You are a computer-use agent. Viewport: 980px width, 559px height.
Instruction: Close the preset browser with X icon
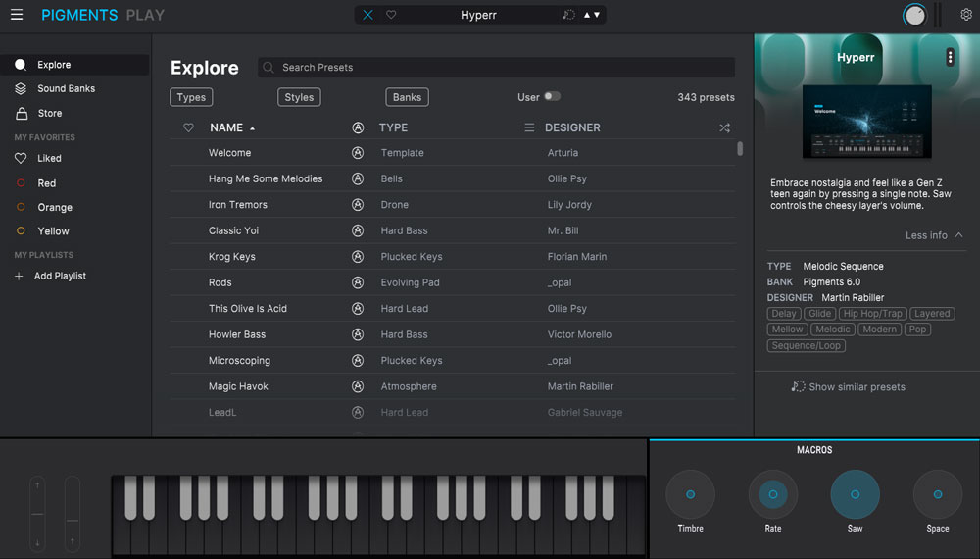[368, 15]
